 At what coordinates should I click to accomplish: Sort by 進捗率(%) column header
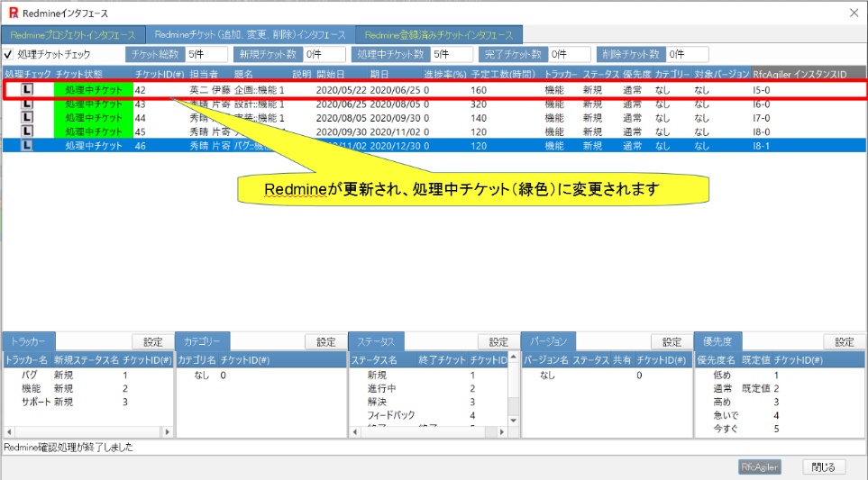(445, 74)
